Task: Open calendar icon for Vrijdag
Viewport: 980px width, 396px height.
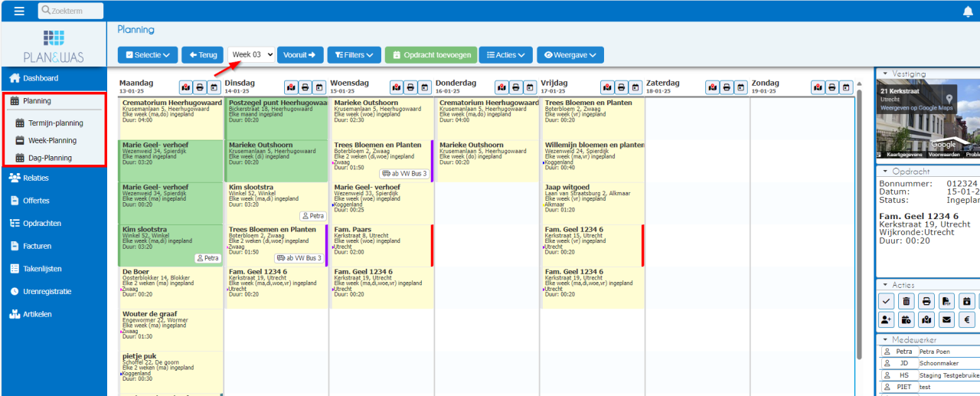Action: [635, 87]
